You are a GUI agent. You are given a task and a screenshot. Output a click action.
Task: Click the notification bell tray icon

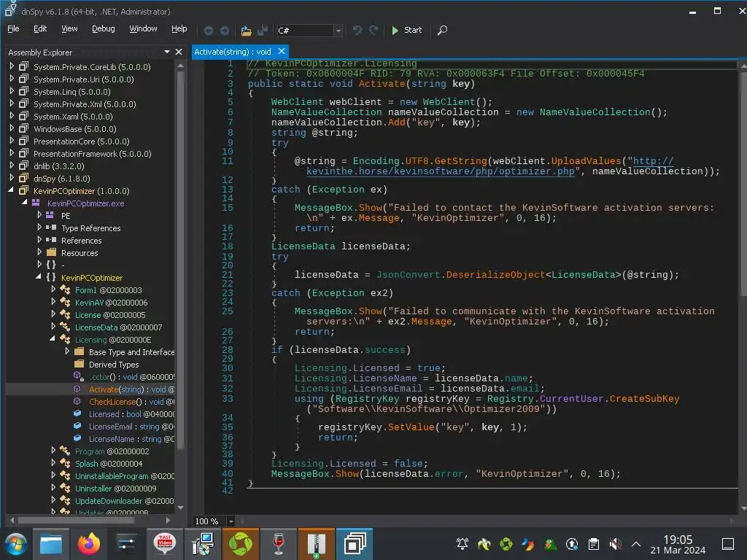click(x=462, y=543)
